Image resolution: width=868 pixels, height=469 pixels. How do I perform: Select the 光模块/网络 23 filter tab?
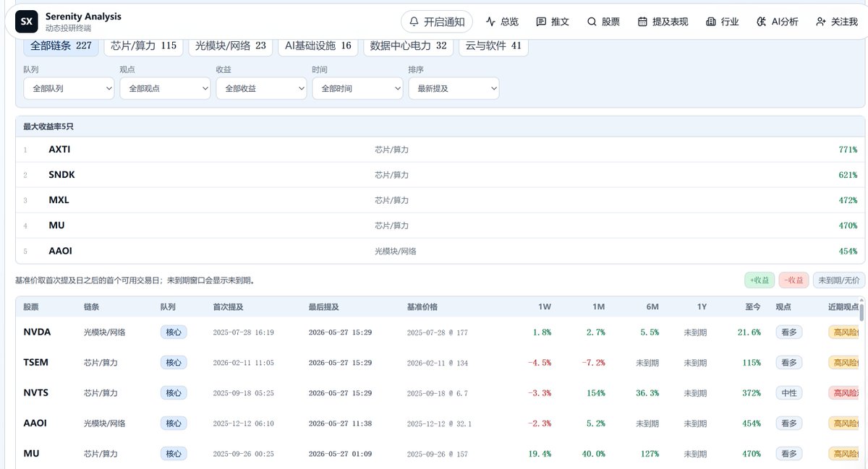pyautogui.click(x=231, y=46)
